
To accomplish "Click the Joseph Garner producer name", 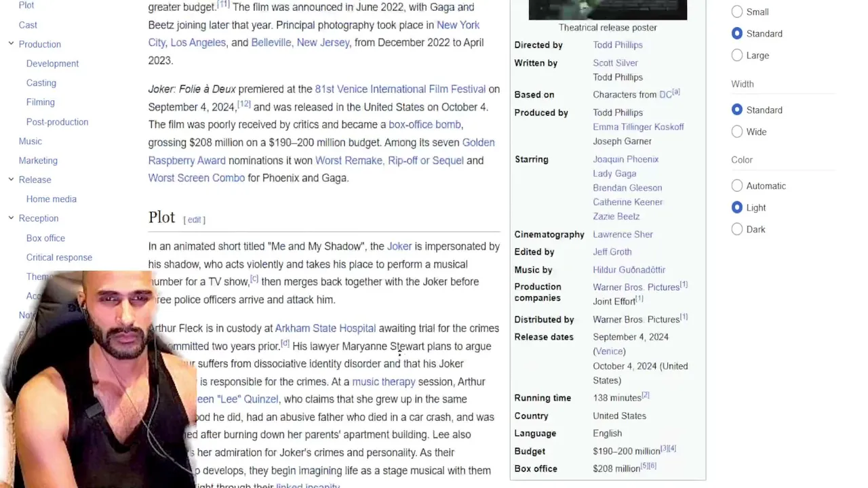I will 623,142.
